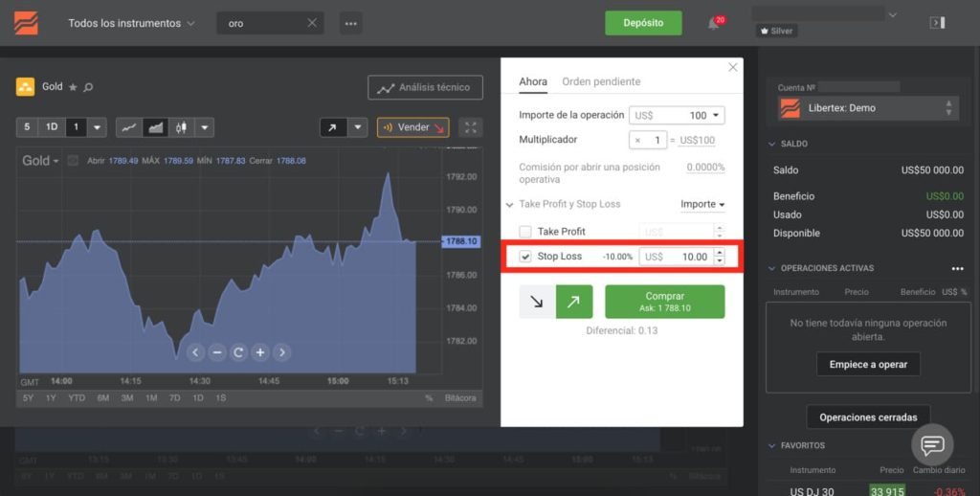This screenshot has height=496, width=980.
Task: Open the Gold chart symbol dropdown
Action: [x=40, y=161]
